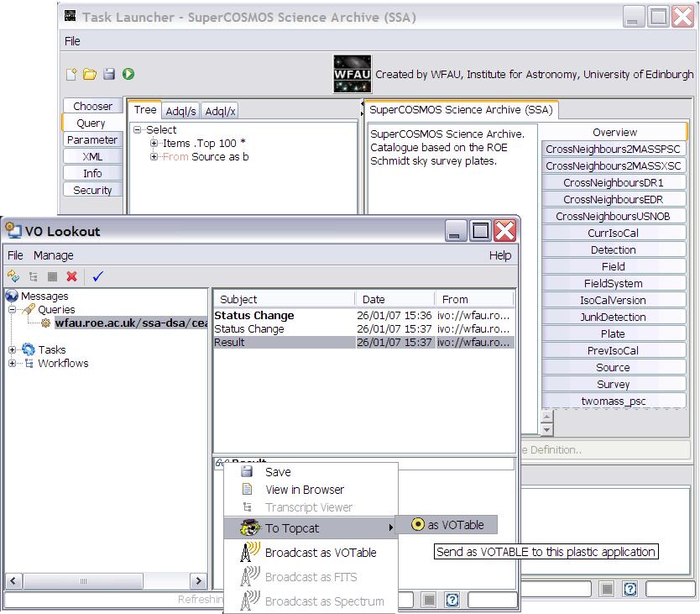
Task: Click the save disk icon in Task Launcher
Action: [109, 74]
